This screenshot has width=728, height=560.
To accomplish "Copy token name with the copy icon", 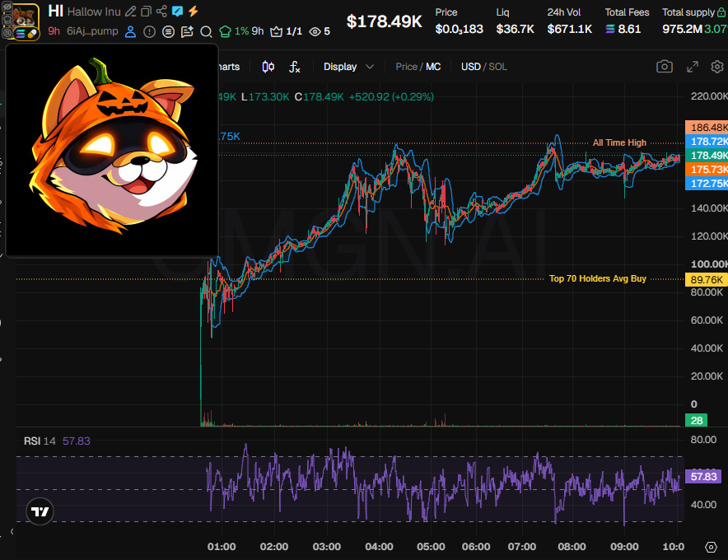I will [146, 12].
